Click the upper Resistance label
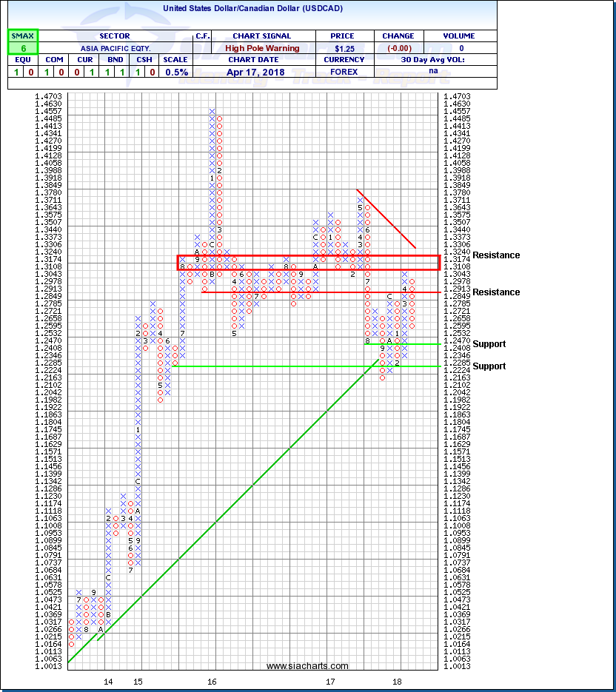This screenshot has width=616, height=692. pos(496,255)
